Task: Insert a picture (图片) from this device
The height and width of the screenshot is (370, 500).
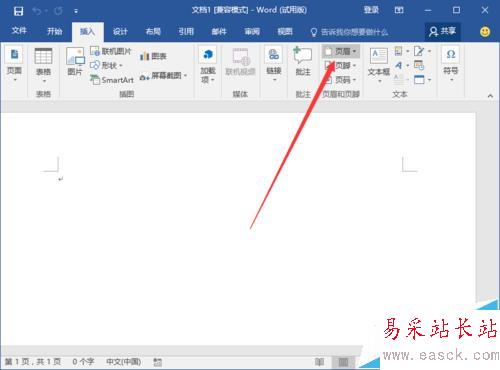Action: coord(75,62)
